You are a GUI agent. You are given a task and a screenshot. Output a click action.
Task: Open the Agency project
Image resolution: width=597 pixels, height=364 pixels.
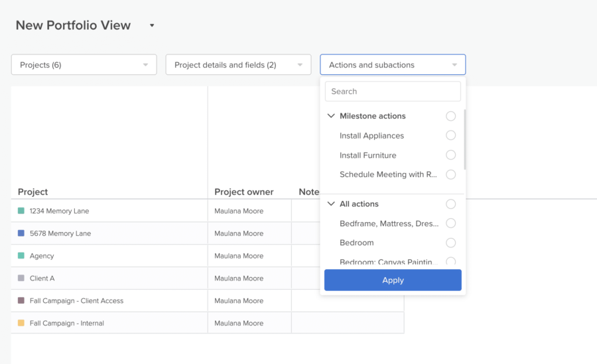[x=42, y=256]
